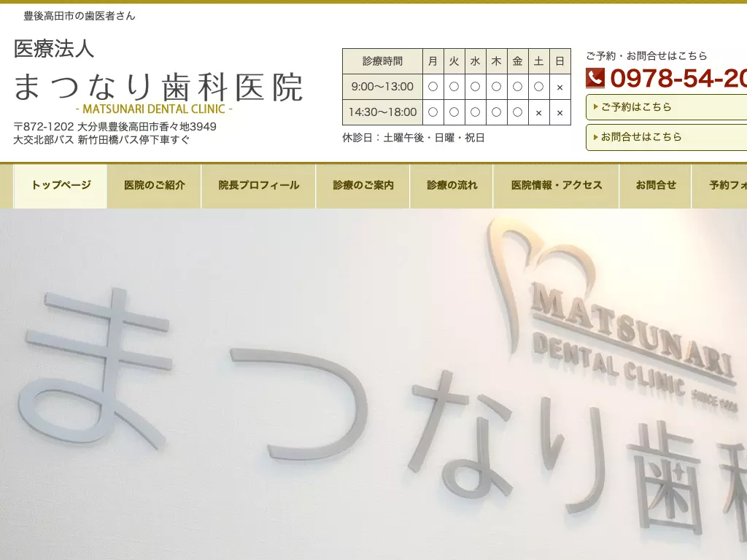Select 診療のご案内 menu item
The image size is (747, 560).
(x=363, y=186)
